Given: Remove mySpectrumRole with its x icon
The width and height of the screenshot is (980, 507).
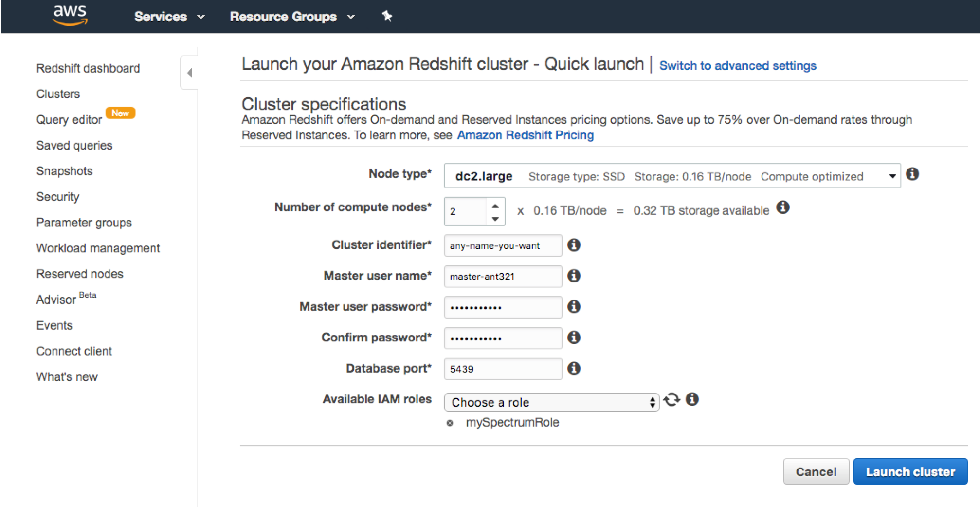Looking at the screenshot, I should (450, 423).
